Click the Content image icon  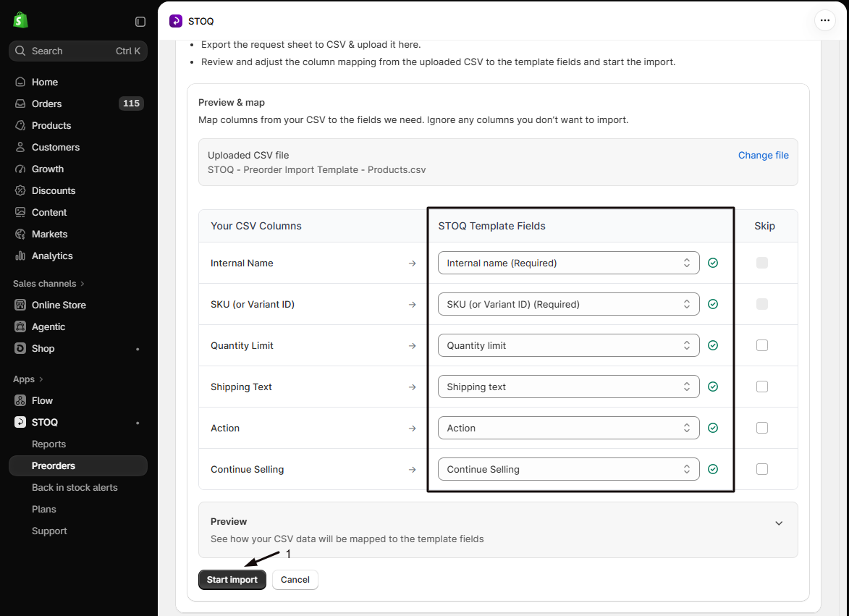20,212
